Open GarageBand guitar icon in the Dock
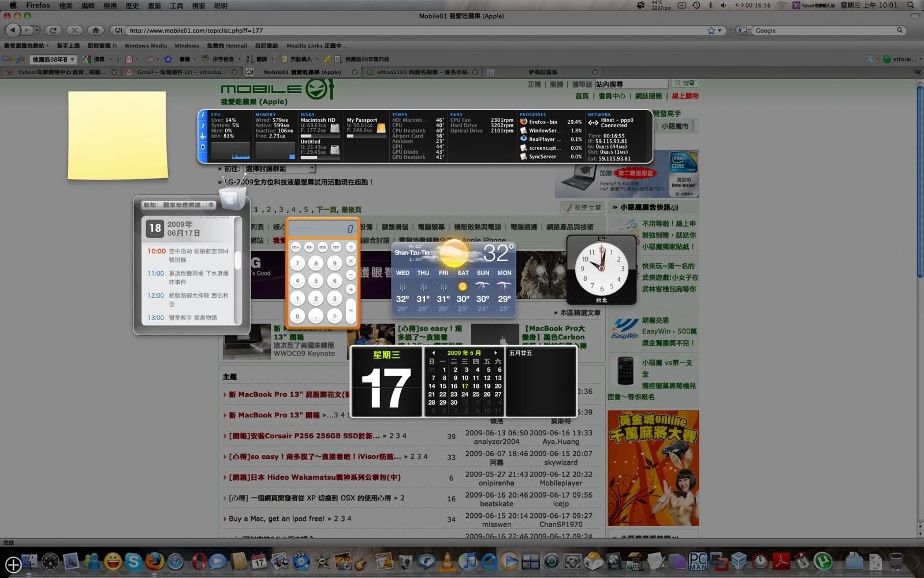This screenshot has height=578, width=924. coord(363,561)
